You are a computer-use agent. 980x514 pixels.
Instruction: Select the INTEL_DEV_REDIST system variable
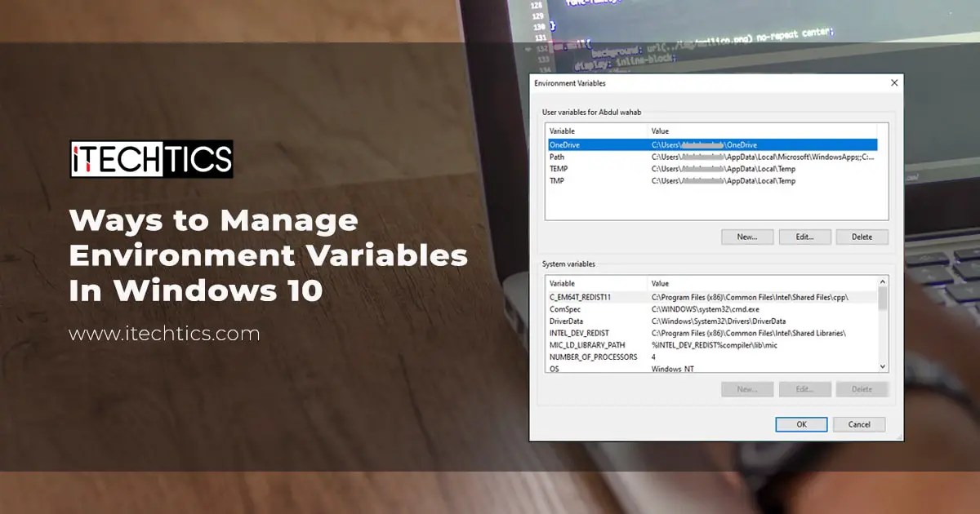(612, 333)
